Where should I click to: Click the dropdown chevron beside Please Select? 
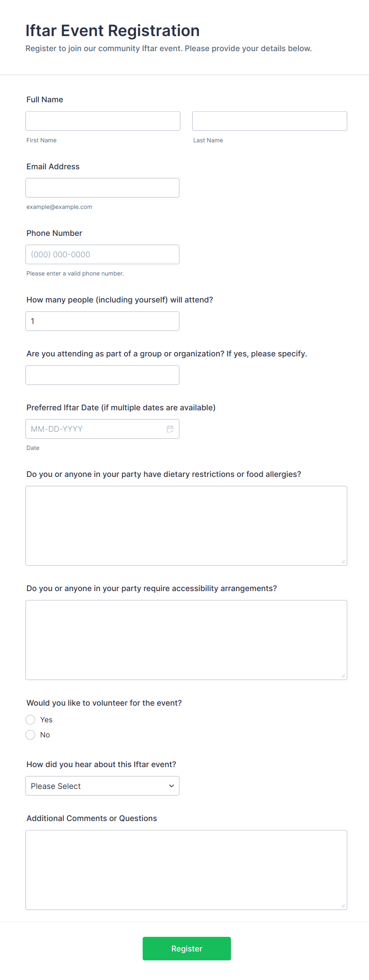point(171,786)
